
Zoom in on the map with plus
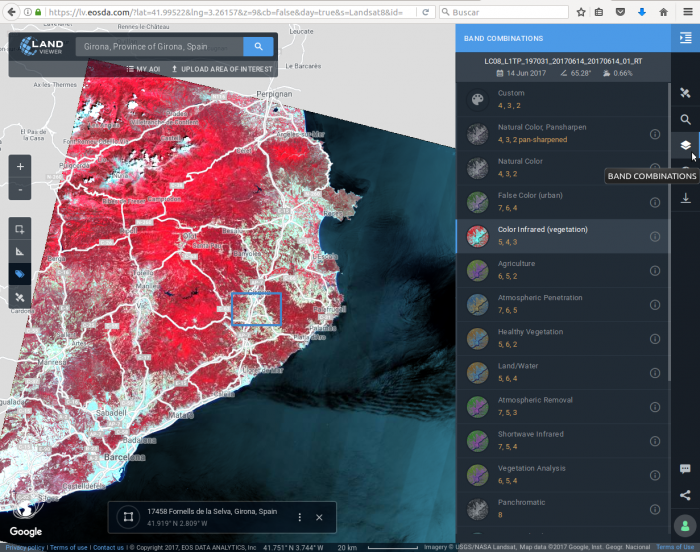pyautogui.click(x=20, y=167)
